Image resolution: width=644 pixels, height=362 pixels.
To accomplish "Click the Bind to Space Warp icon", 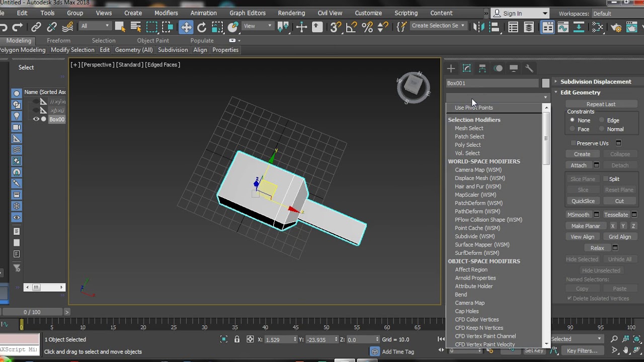I will (66, 27).
